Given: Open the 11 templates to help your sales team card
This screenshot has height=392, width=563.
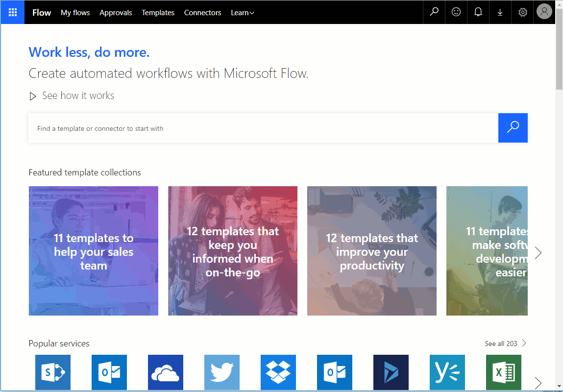Looking at the screenshot, I should pyautogui.click(x=94, y=251).
